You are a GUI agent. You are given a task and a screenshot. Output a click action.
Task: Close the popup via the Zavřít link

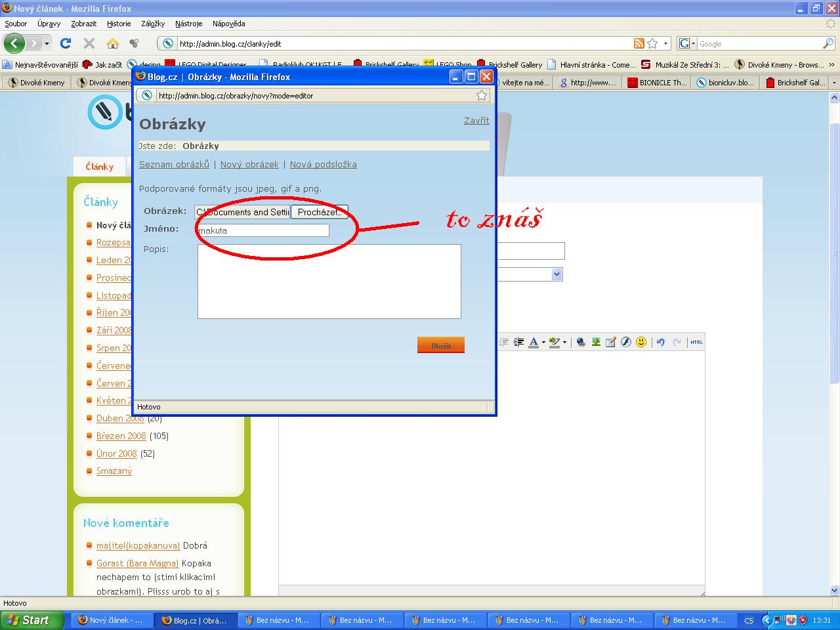476,120
